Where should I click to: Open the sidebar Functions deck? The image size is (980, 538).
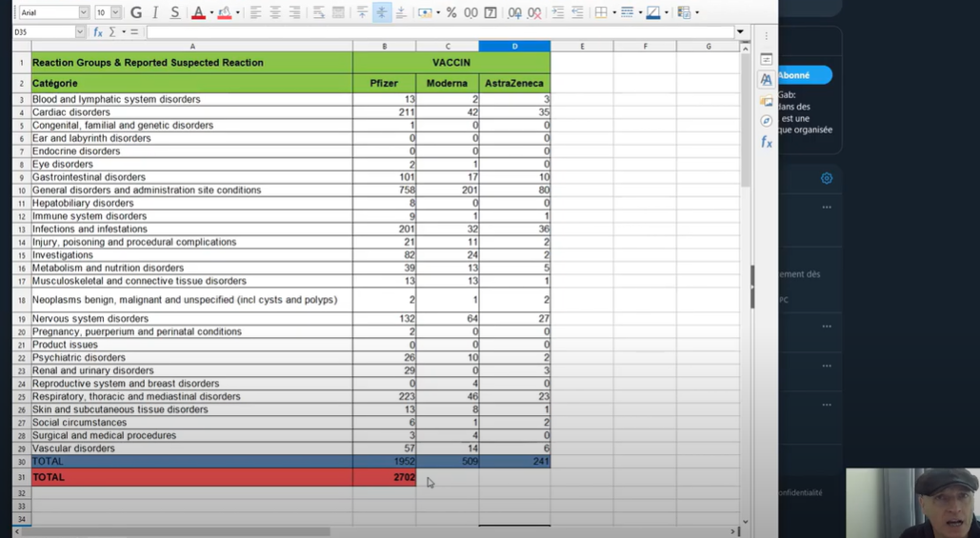[x=767, y=143]
